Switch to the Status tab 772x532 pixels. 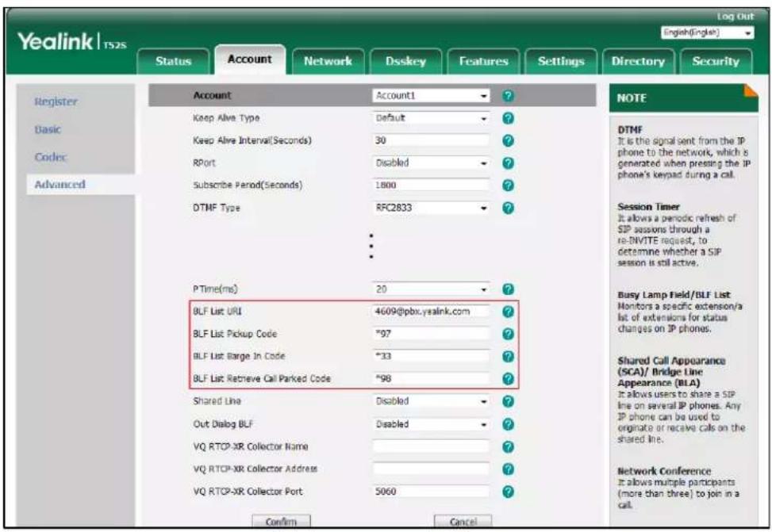click(173, 62)
